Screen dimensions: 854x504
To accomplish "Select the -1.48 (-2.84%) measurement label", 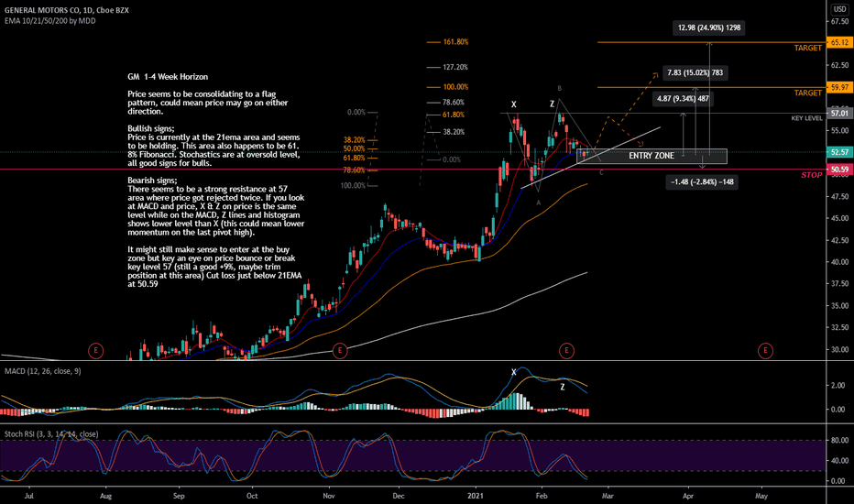I will 702,182.
